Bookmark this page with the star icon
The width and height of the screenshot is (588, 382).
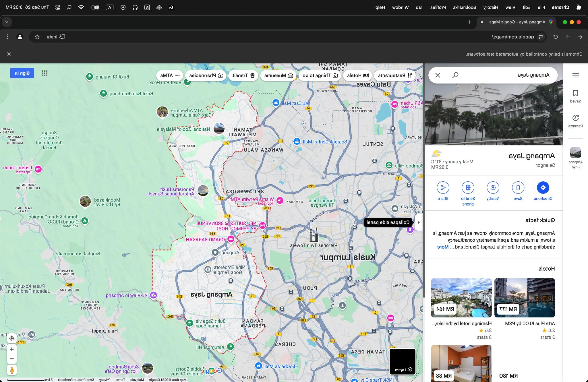(x=37, y=37)
